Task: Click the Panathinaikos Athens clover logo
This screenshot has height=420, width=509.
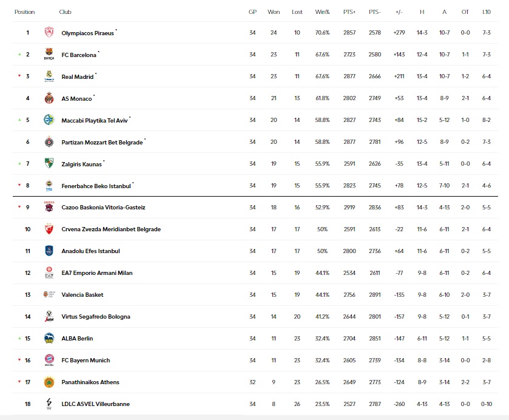Action: coord(49,382)
